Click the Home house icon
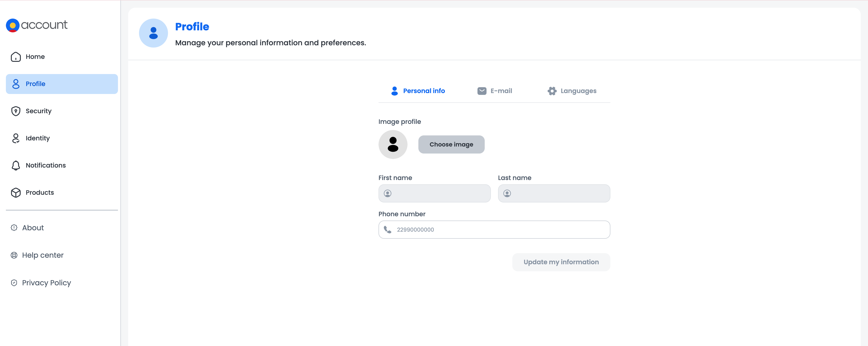This screenshot has width=868, height=346. coord(15,57)
